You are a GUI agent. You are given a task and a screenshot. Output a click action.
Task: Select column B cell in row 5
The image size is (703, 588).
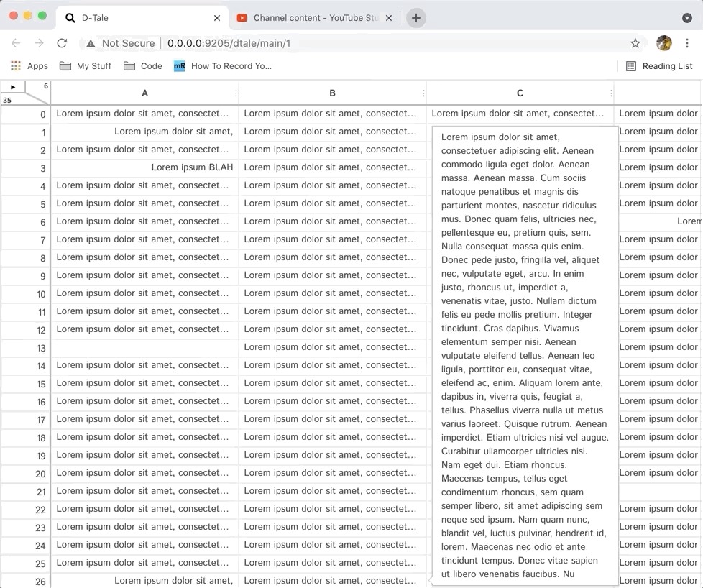332,203
